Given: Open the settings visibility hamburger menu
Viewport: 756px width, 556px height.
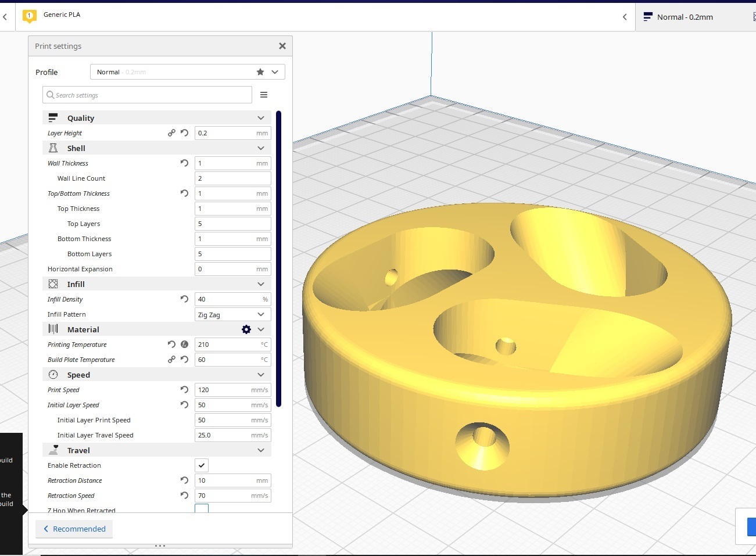Looking at the screenshot, I should 264,95.
